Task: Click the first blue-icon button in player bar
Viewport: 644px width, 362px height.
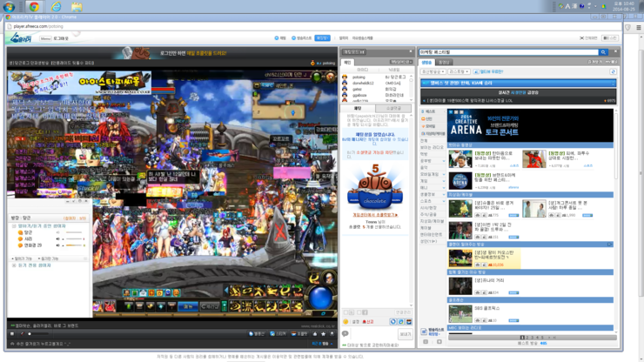Action: [x=257, y=334]
